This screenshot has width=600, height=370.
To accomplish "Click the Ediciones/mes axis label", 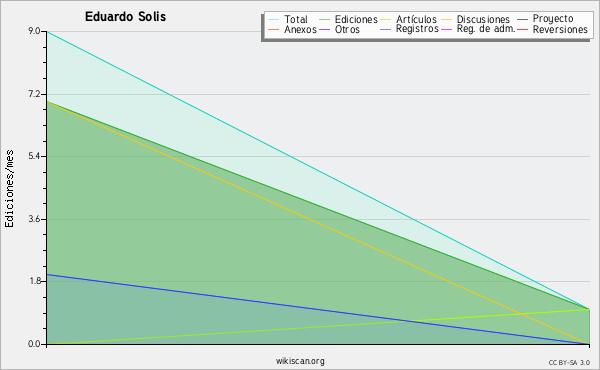I will click(x=9, y=189).
